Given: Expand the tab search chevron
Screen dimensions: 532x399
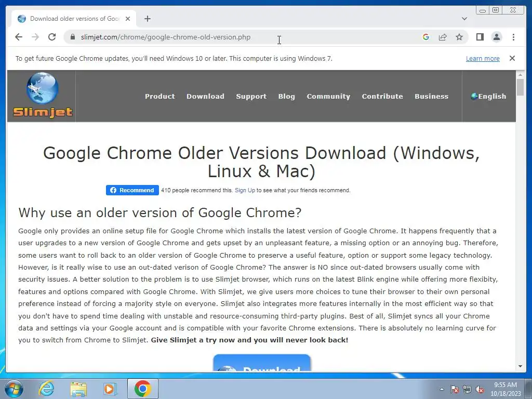Looking at the screenshot, I should [464, 19].
